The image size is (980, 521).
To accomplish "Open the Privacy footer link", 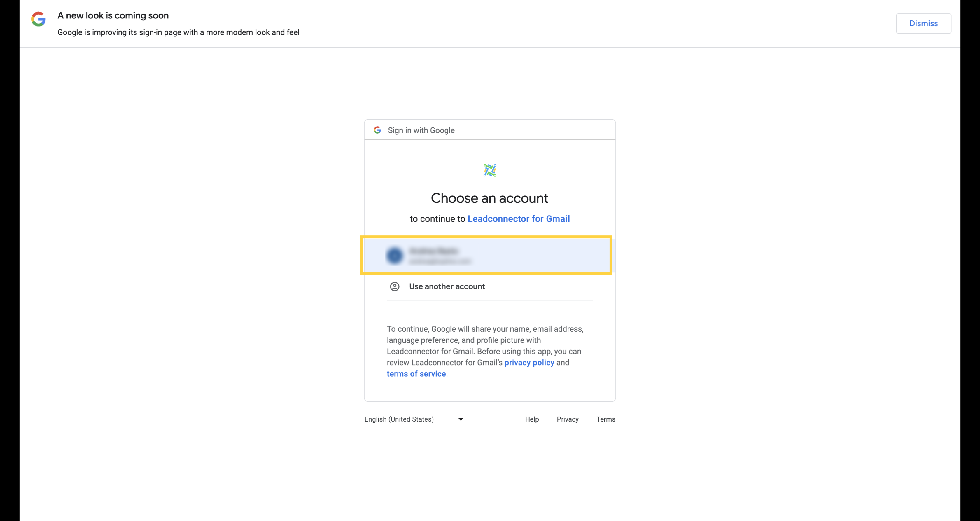I will [x=568, y=419].
